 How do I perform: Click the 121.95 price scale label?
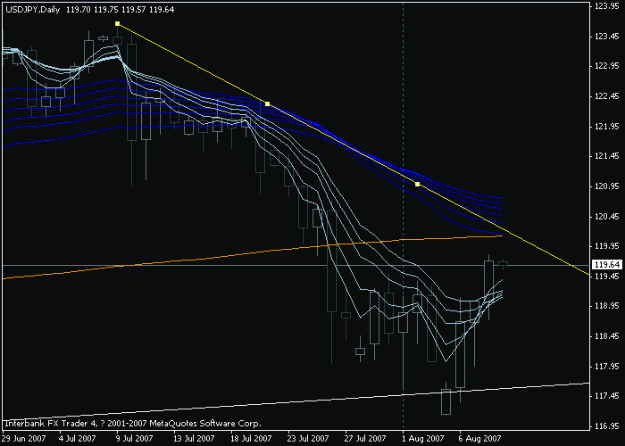point(607,126)
